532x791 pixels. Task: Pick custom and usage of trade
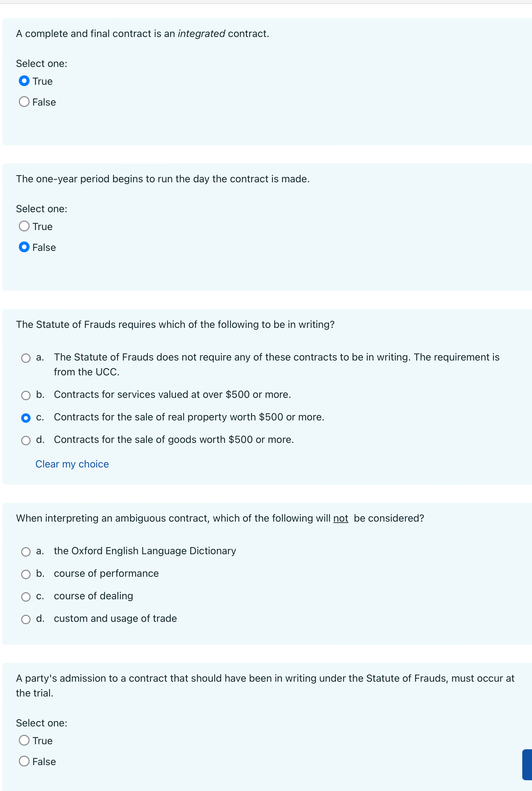point(26,619)
